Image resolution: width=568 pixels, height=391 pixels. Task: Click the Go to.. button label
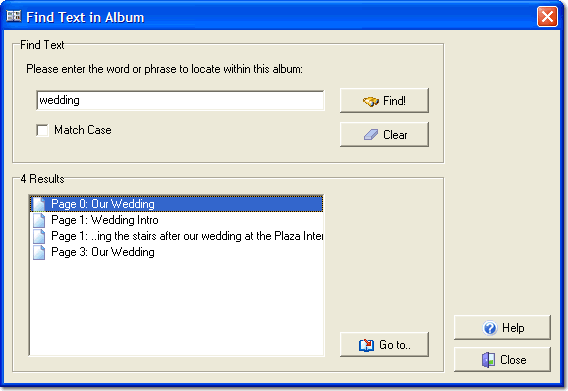(395, 345)
